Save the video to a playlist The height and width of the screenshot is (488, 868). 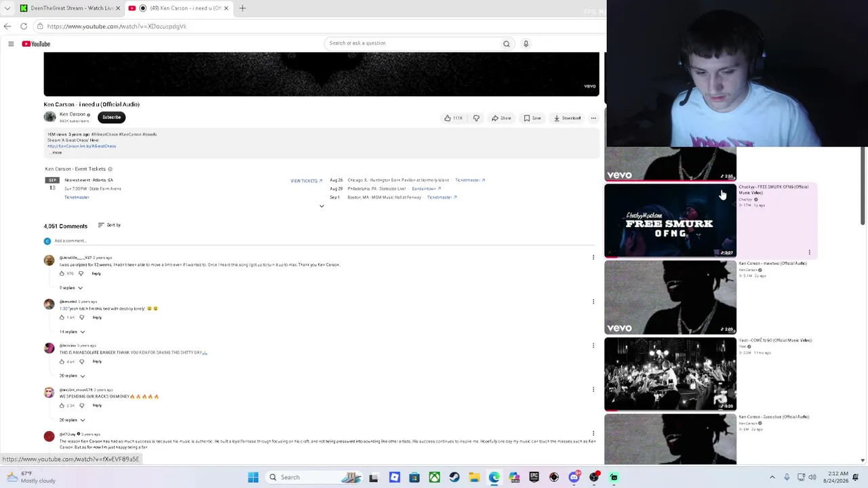(x=532, y=118)
